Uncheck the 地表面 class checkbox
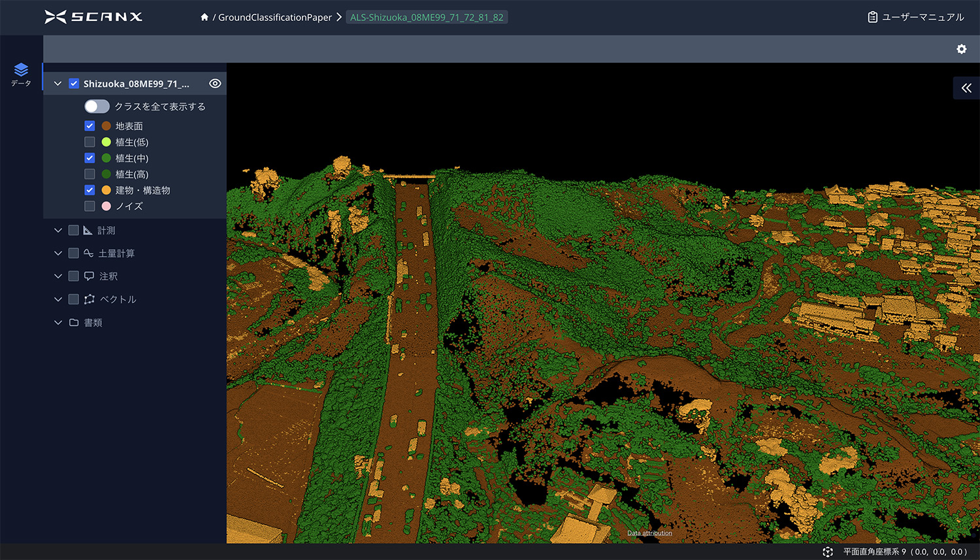This screenshot has height=560, width=980. pos(90,126)
